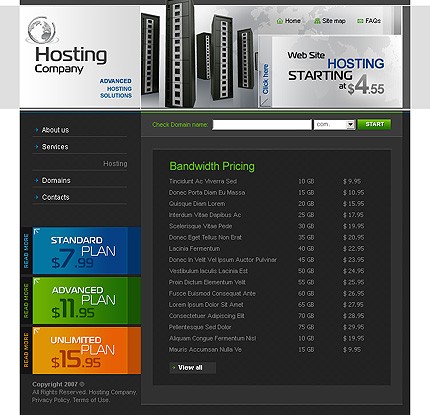Click the FAQs icon
The height and width of the screenshot is (415, 430).
(x=360, y=21)
